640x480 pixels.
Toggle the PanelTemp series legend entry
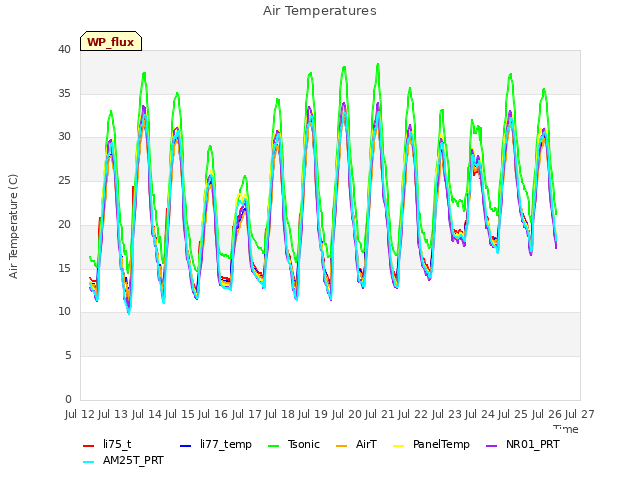[431, 444]
